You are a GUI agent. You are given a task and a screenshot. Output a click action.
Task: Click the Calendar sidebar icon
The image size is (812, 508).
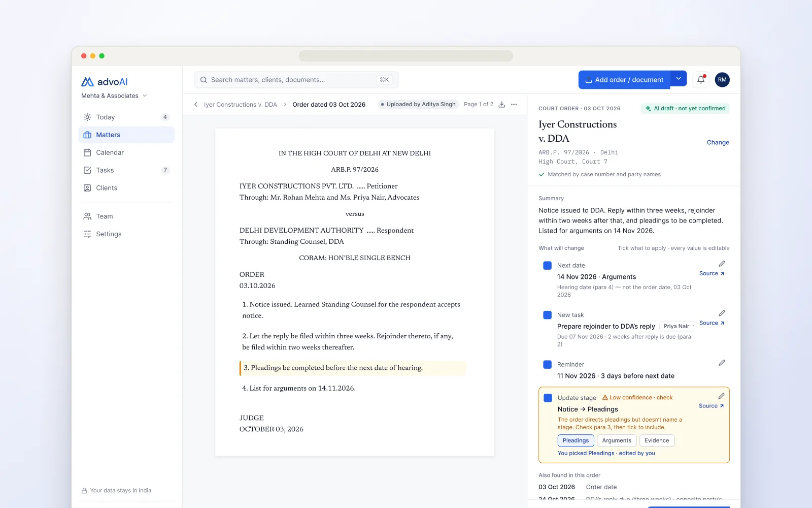[87, 152]
